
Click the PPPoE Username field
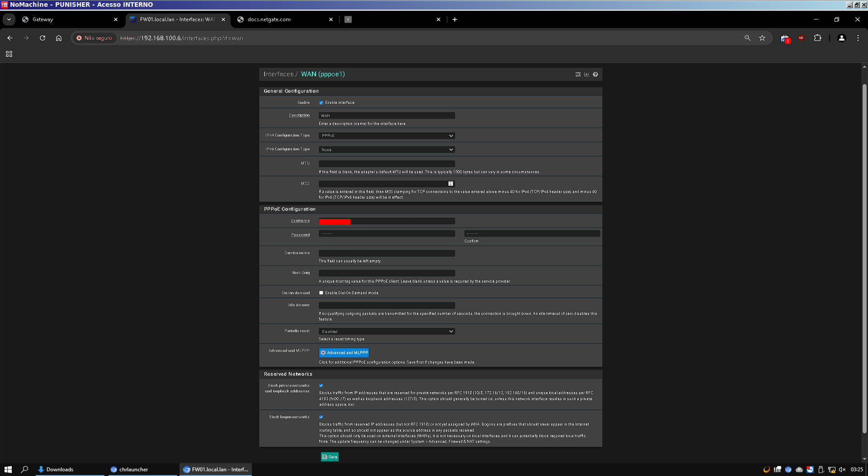click(387, 221)
